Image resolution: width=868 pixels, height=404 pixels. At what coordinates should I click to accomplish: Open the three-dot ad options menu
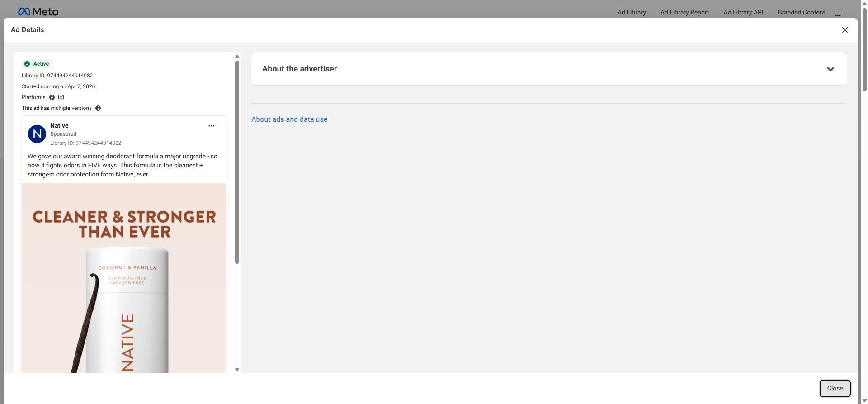(x=211, y=126)
